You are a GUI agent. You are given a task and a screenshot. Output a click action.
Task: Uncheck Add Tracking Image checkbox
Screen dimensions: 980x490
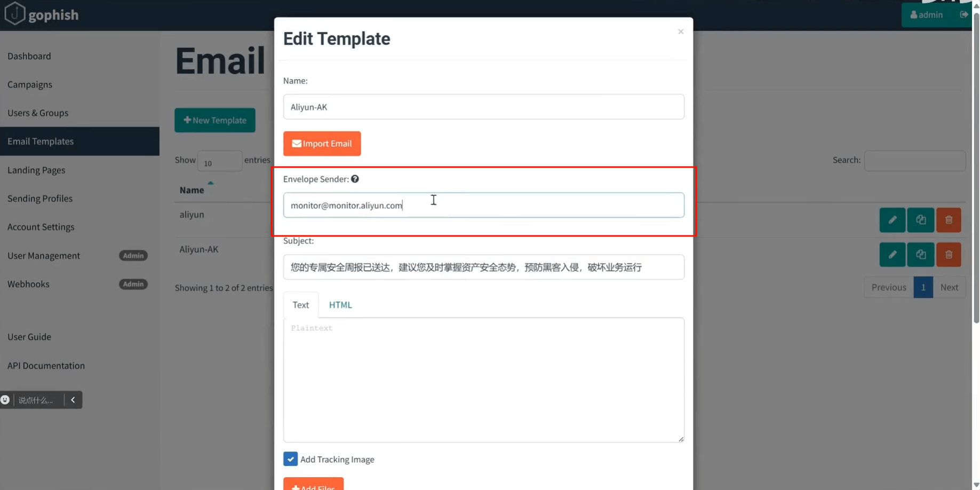pyautogui.click(x=290, y=459)
